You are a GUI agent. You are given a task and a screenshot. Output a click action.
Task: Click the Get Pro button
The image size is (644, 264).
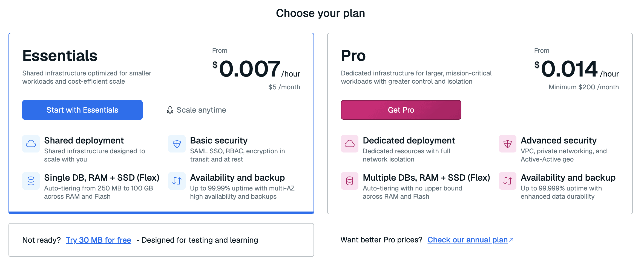(x=401, y=110)
